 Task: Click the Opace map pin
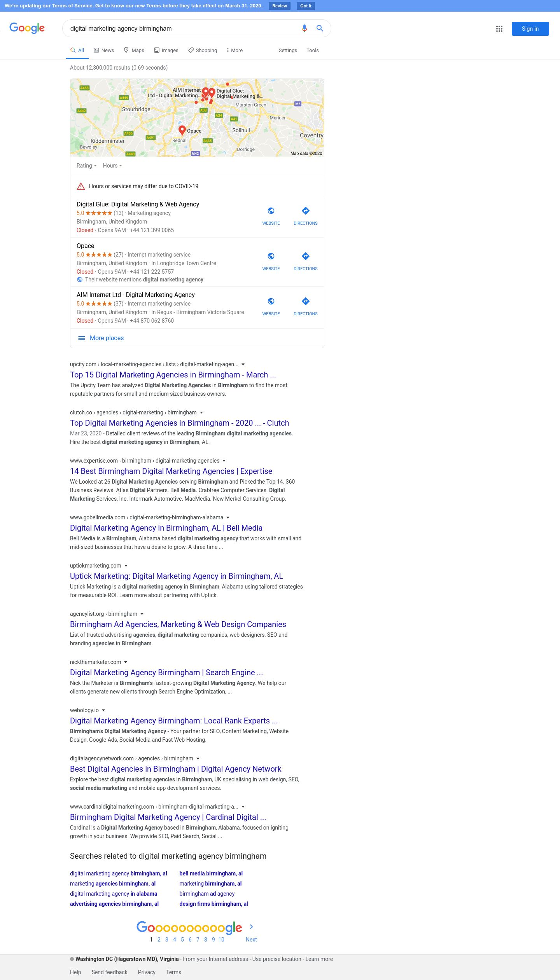[x=182, y=130]
